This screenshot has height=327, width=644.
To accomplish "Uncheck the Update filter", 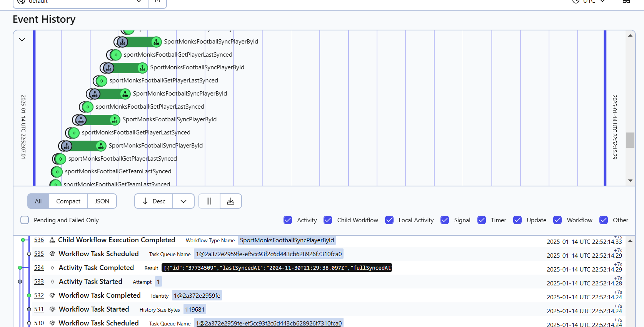I will tap(517, 220).
